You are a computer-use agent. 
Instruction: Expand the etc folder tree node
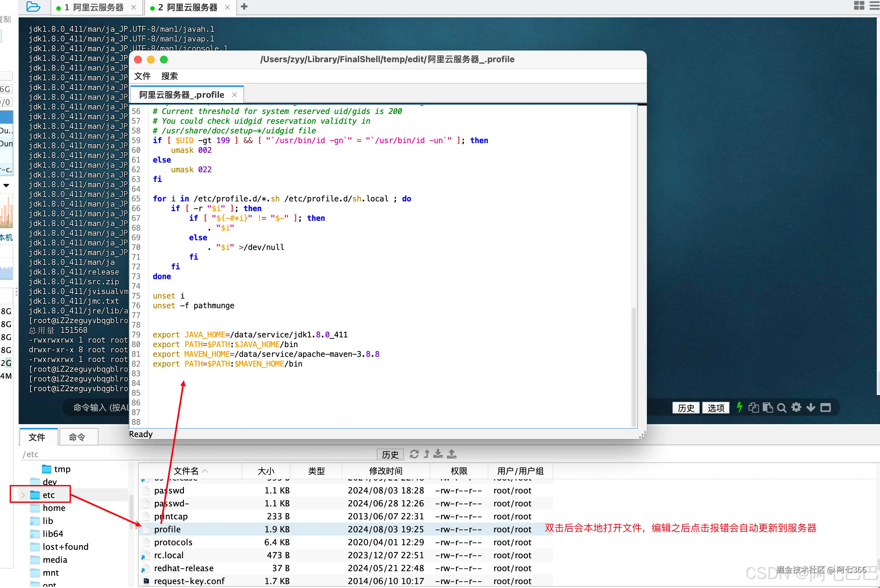click(x=23, y=495)
